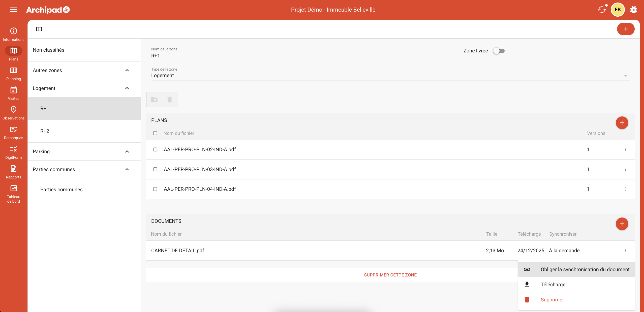The image size is (644, 312).
Task: Collapse the Parking zone group
Action: click(127, 151)
